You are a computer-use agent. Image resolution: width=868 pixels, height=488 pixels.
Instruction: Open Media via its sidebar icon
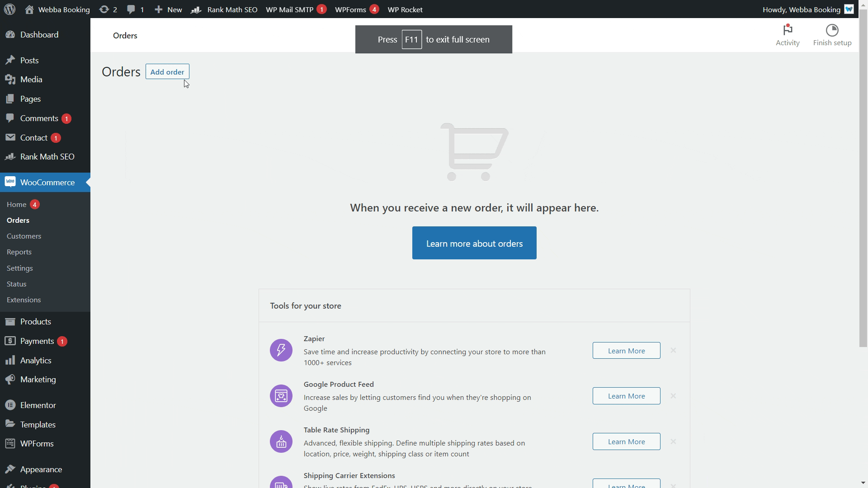click(x=10, y=79)
